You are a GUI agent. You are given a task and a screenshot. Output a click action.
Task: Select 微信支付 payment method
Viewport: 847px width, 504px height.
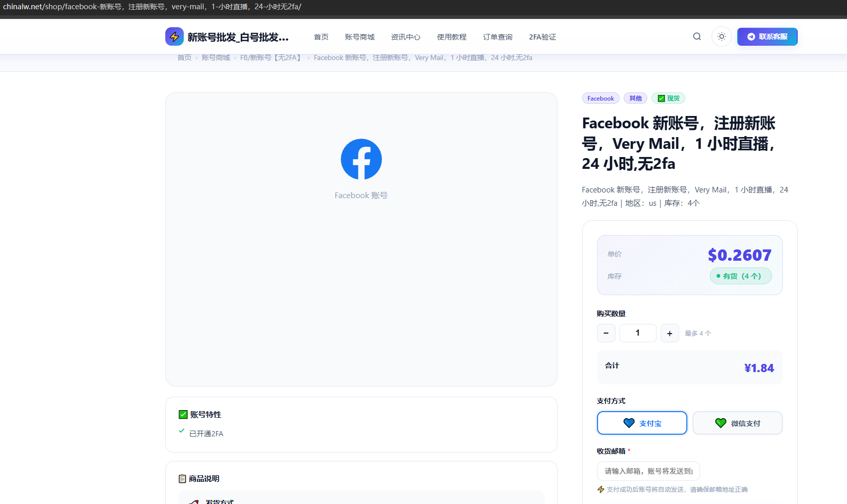click(x=737, y=423)
